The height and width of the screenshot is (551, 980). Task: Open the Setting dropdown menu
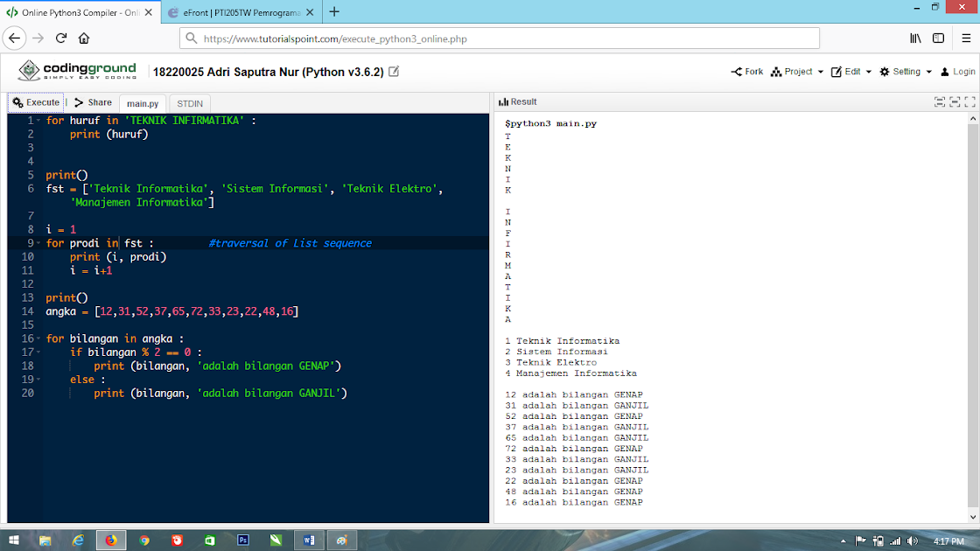pos(906,72)
